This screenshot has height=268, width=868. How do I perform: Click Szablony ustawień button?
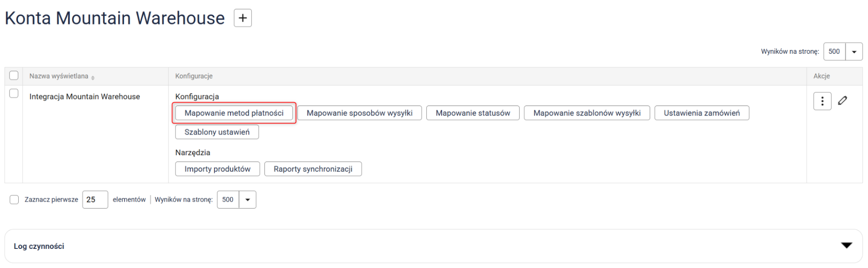217,132
